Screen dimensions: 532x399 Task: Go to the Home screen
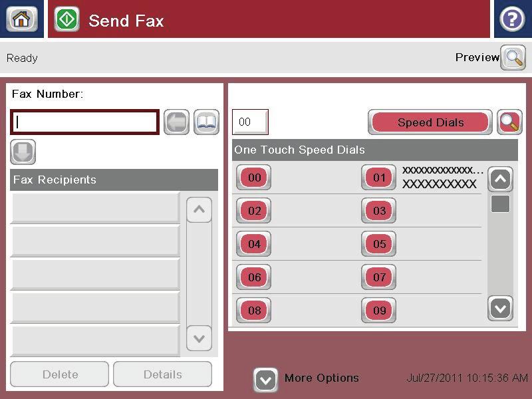pos(22,19)
